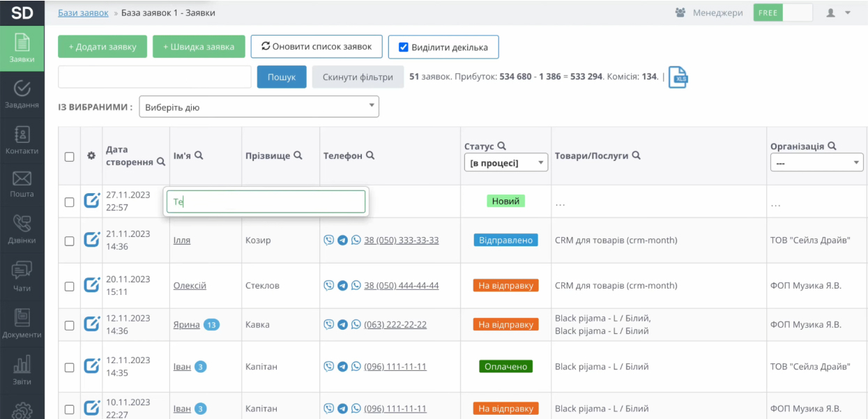
Task: Call number 38 (050) 333-33-33
Action: (402, 240)
